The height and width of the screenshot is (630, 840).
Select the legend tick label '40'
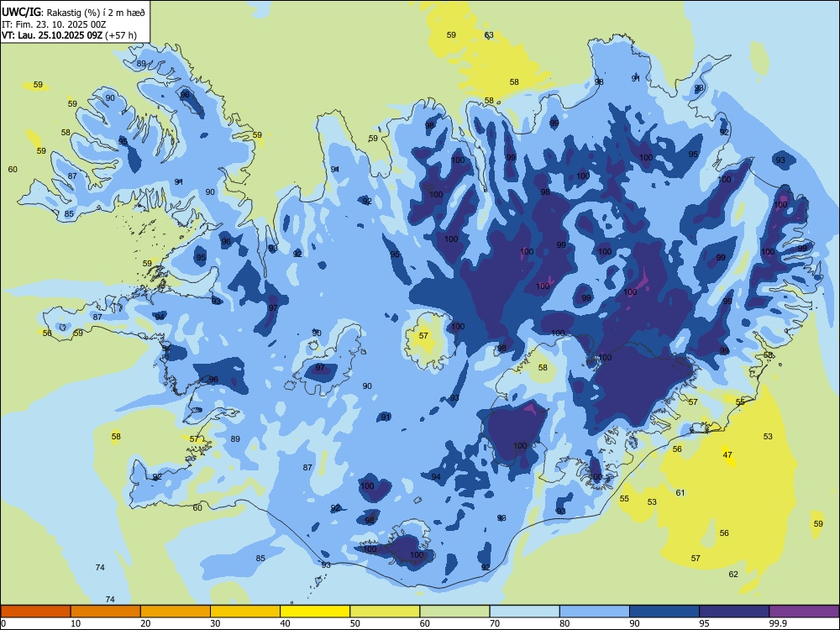click(286, 623)
